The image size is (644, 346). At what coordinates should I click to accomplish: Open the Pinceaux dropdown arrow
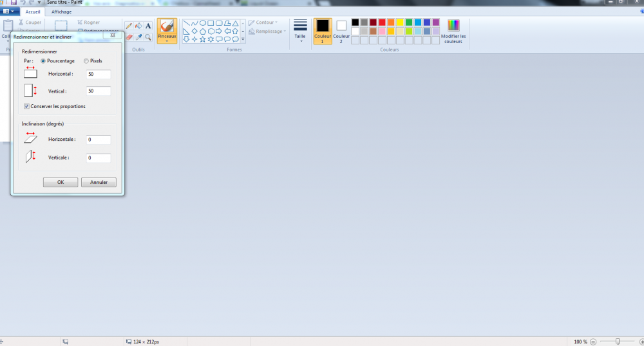pos(167,41)
